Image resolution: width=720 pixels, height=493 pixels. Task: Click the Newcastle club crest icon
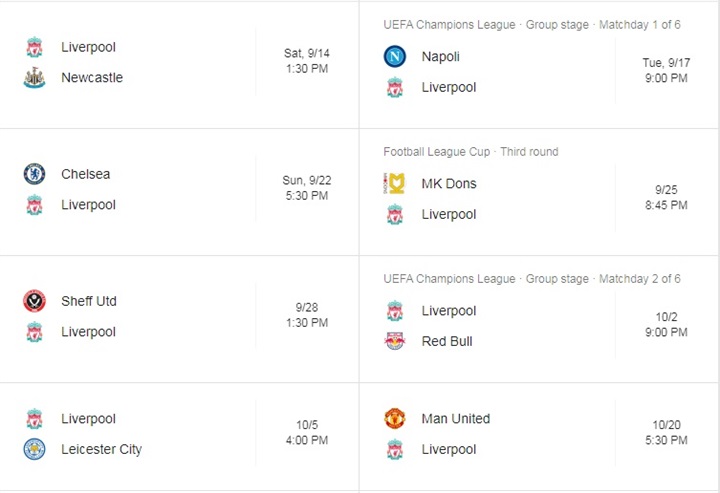click(34, 78)
